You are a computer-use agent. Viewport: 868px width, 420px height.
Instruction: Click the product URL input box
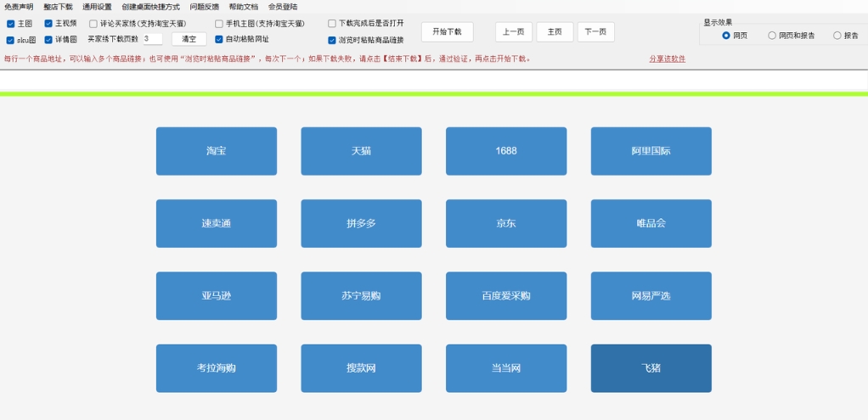click(x=434, y=81)
